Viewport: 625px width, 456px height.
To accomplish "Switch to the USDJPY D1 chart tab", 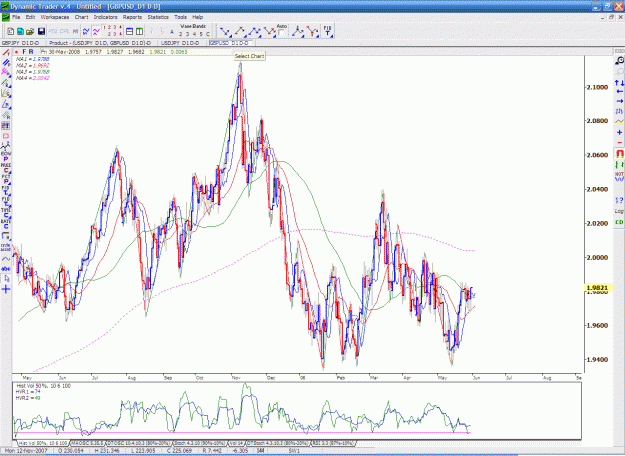I will 180,43.
